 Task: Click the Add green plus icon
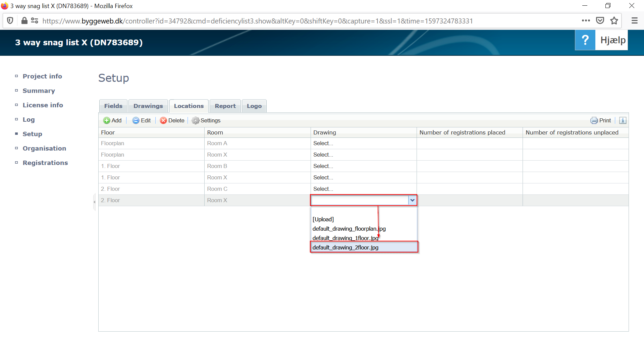pos(107,120)
